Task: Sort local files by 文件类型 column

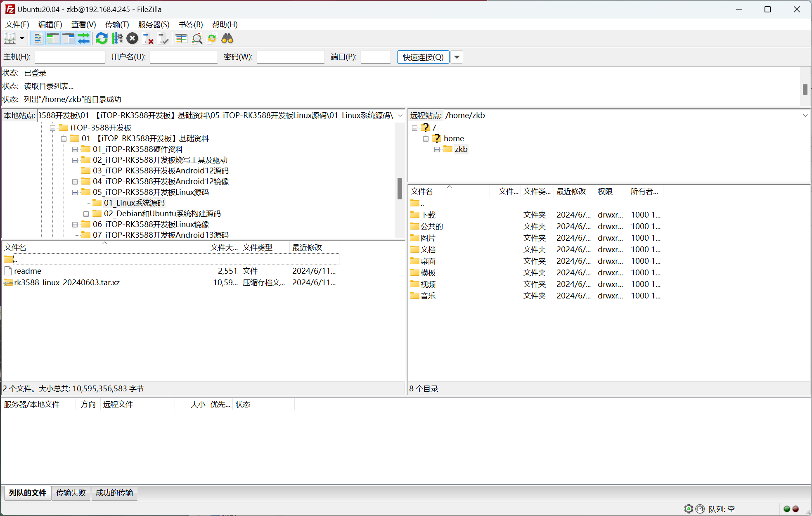Action: [x=264, y=247]
